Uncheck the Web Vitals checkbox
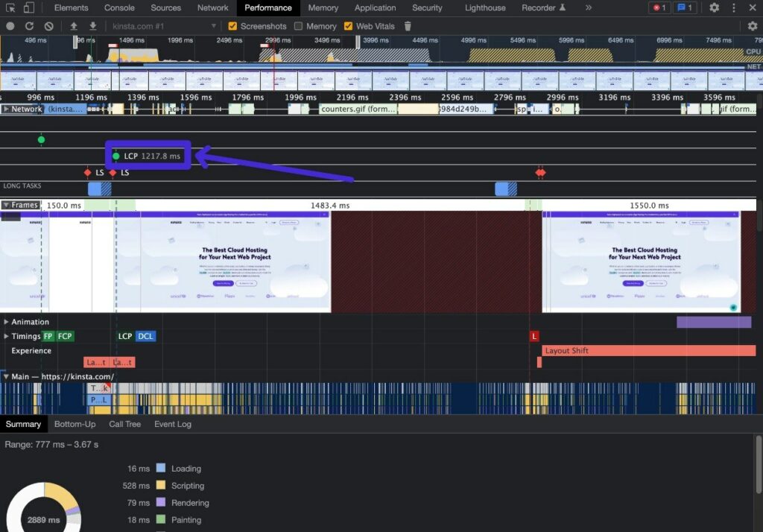 coord(348,26)
